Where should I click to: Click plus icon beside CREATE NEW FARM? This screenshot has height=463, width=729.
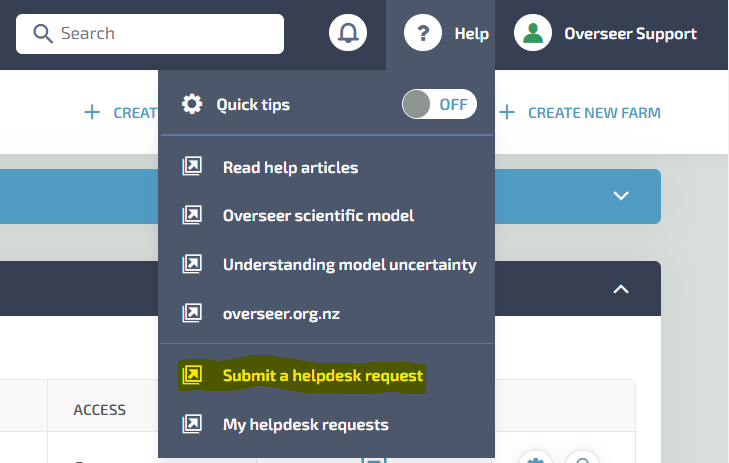tap(507, 112)
